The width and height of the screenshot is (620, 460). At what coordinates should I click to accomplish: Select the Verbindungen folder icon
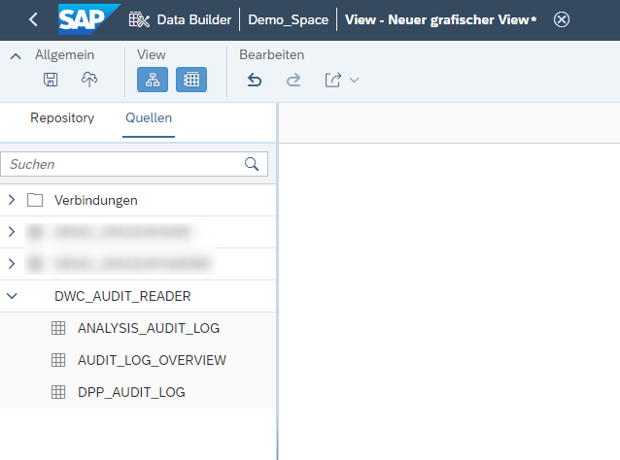(x=35, y=200)
